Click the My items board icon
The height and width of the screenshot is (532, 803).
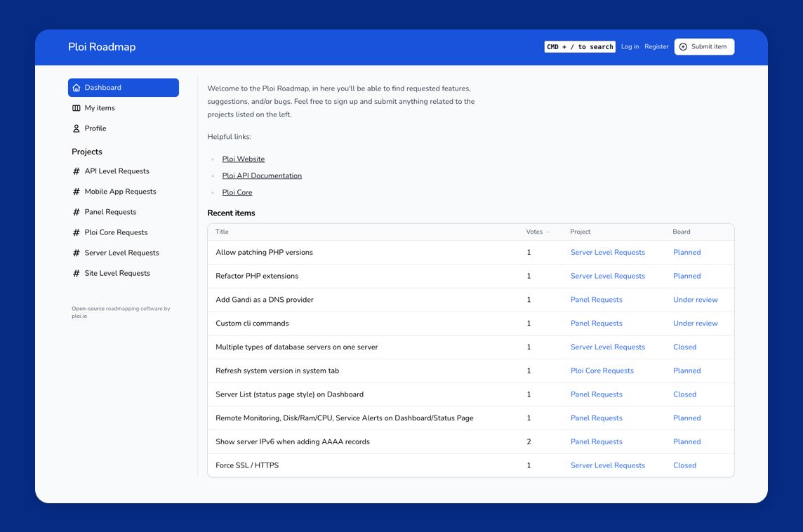(77, 108)
